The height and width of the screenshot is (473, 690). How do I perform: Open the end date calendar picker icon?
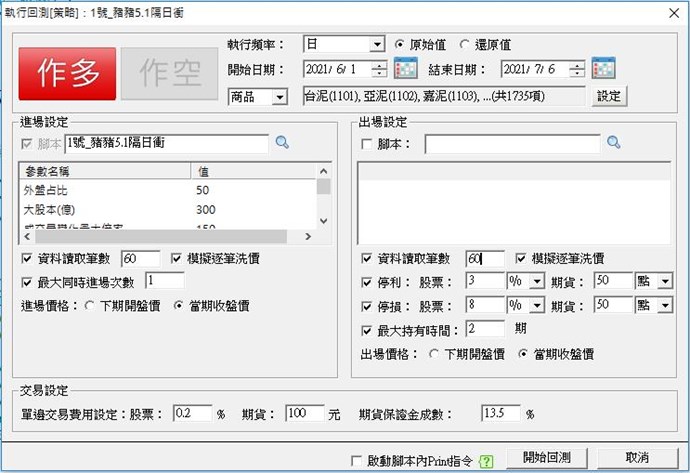click(603, 69)
